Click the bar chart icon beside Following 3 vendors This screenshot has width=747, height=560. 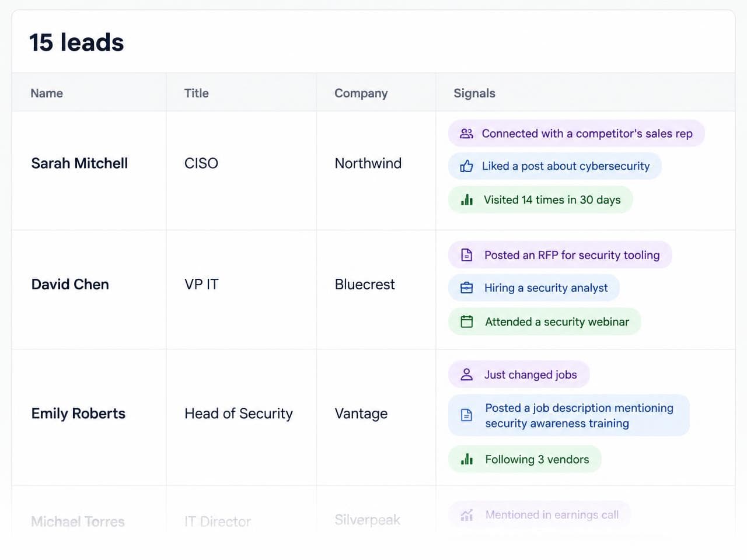[467, 459]
